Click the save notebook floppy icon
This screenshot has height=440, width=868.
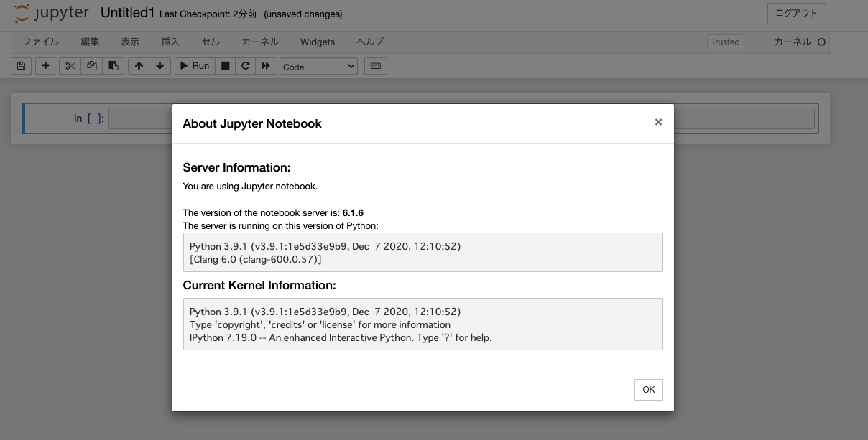point(21,66)
